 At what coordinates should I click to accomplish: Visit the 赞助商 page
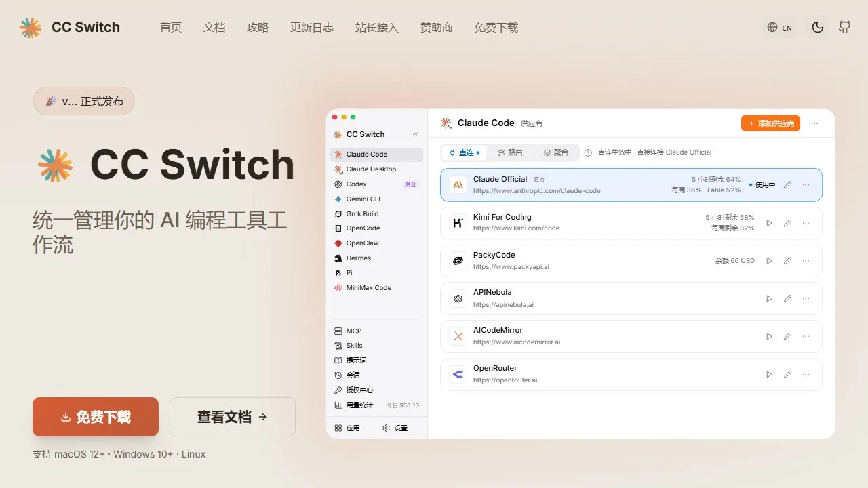(437, 28)
